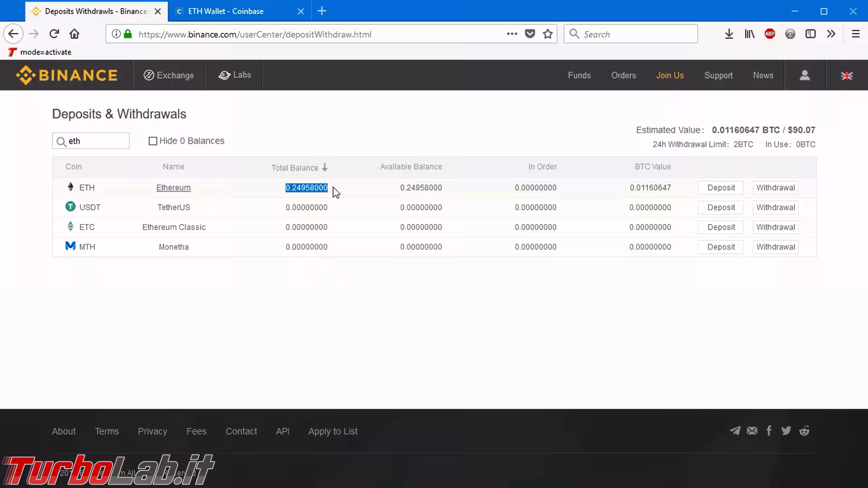Click the Facebook icon in the footer
This screenshot has width=868, height=488.
(x=769, y=431)
